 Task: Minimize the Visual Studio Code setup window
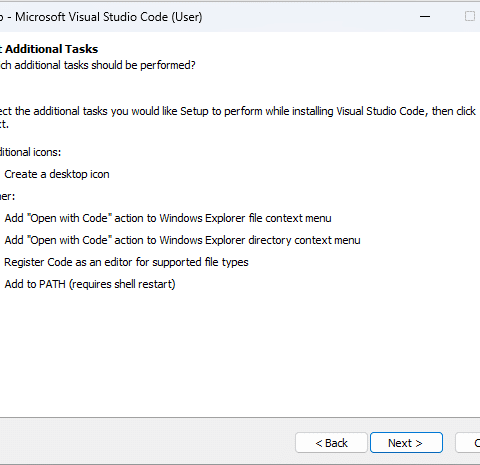[x=425, y=16]
